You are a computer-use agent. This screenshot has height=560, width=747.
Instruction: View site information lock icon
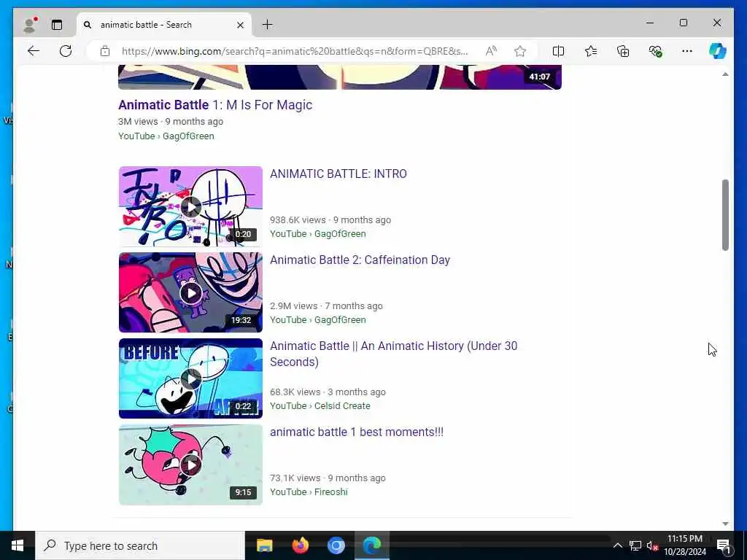click(105, 51)
